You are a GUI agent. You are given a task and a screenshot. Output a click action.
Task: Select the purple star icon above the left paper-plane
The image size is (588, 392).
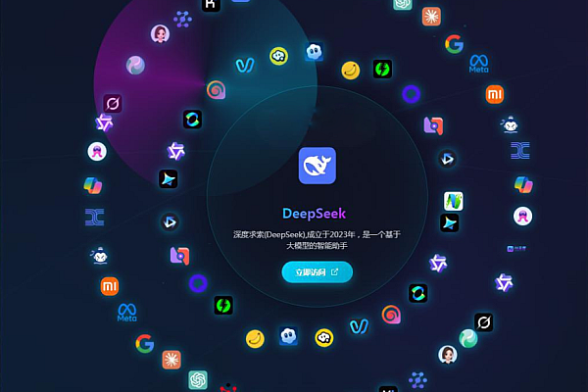tap(175, 151)
